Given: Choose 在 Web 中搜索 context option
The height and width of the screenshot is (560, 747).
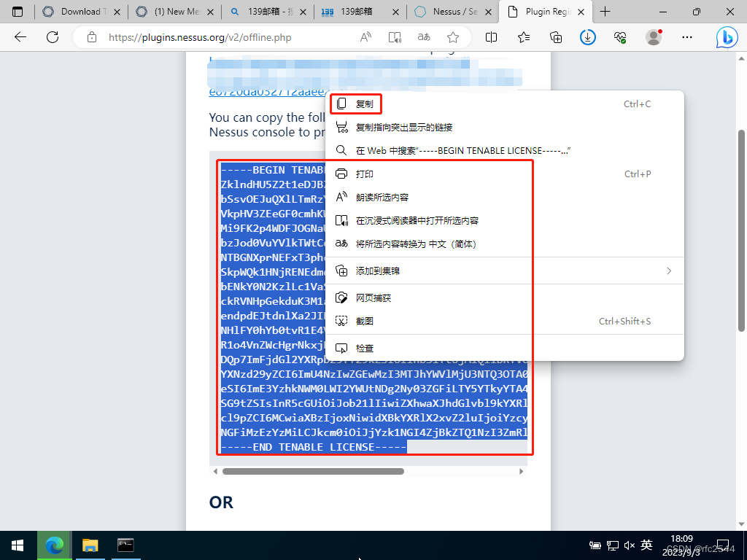Looking at the screenshot, I should click(505, 150).
